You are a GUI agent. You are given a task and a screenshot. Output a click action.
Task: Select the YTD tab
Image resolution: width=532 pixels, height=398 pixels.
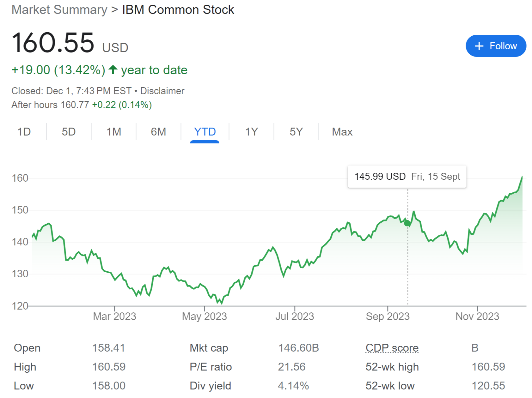coord(205,132)
